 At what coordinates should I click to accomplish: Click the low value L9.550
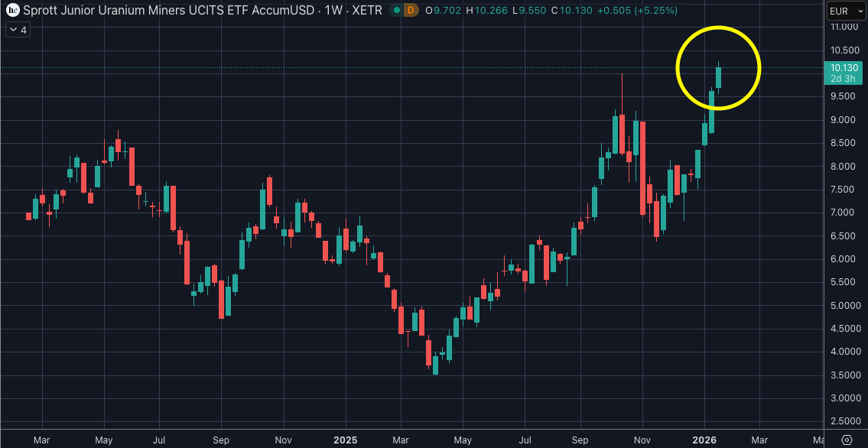(x=530, y=11)
